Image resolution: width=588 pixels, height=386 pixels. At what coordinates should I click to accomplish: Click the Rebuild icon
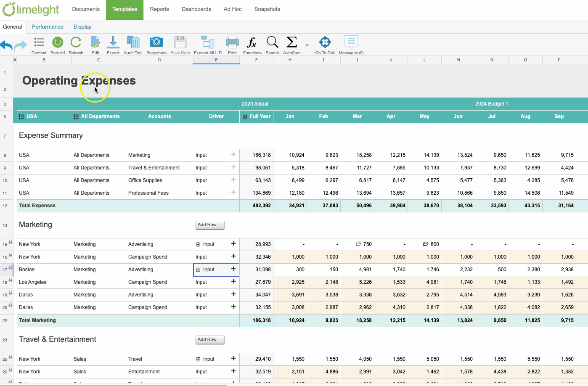click(x=58, y=42)
